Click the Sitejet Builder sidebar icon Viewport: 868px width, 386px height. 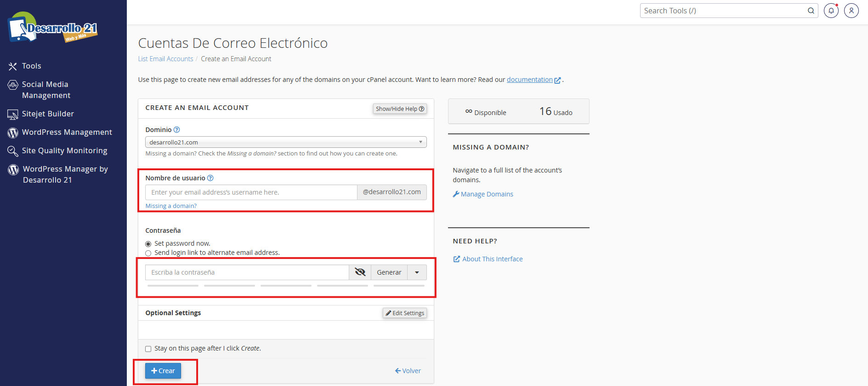(x=13, y=114)
